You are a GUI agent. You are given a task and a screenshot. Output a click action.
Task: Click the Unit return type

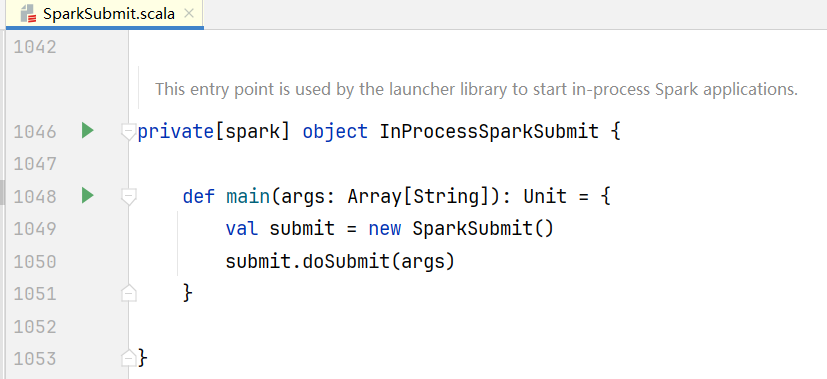[545, 197]
